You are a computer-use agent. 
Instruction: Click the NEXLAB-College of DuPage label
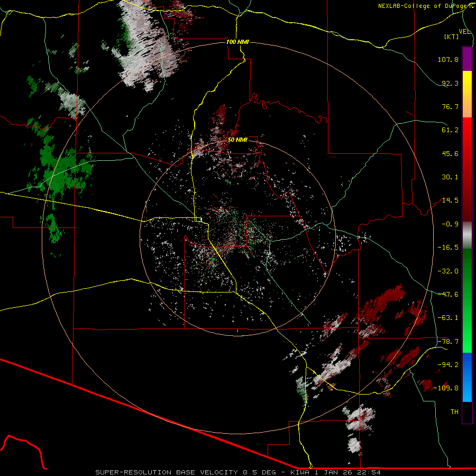(425, 6)
